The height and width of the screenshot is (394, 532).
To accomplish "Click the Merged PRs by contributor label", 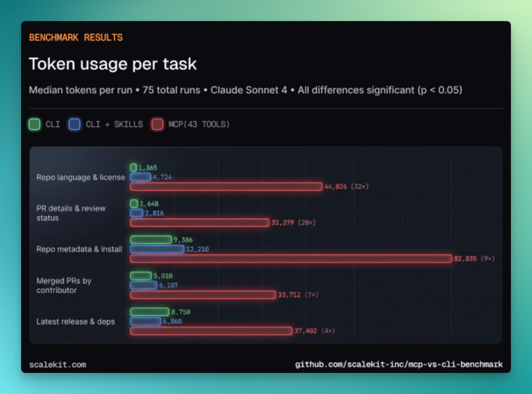I will coord(64,286).
